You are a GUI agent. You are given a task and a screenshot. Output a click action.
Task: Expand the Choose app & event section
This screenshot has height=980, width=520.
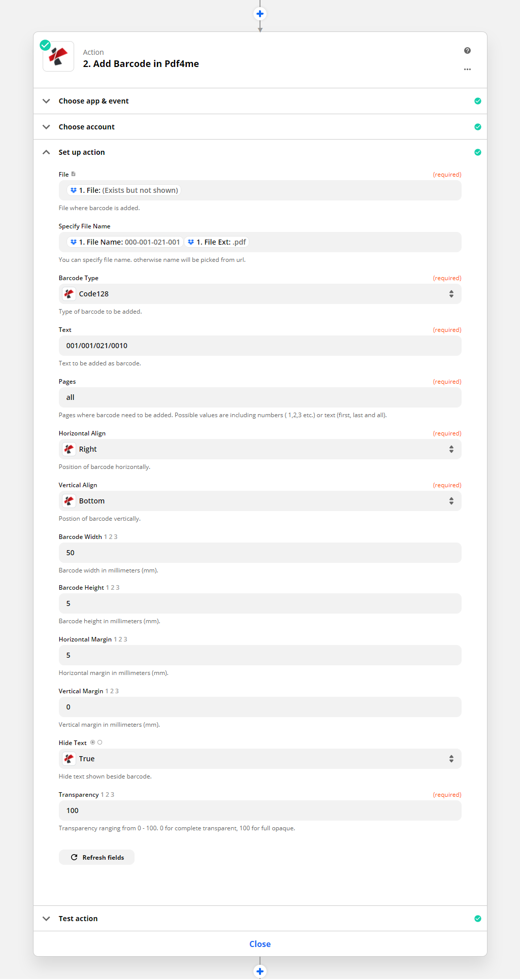pyautogui.click(x=93, y=101)
